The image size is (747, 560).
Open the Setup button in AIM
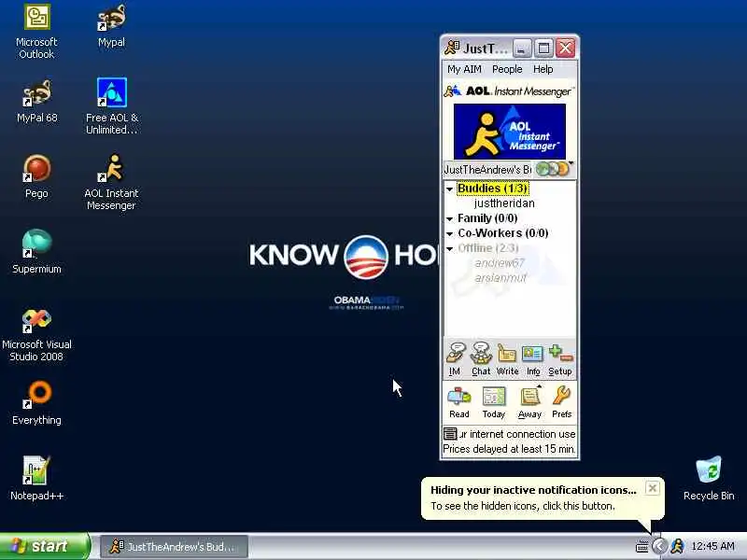pos(560,359)
